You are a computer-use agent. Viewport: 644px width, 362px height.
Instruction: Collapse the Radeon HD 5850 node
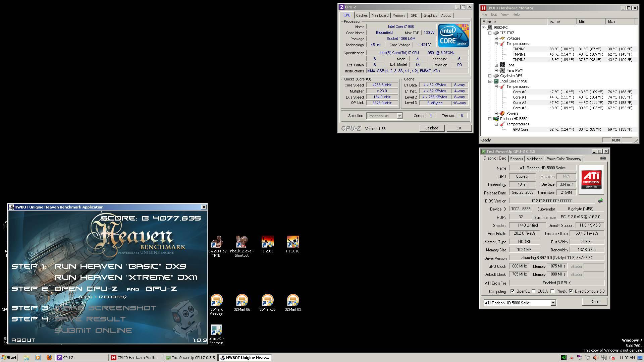pos(490,119)
